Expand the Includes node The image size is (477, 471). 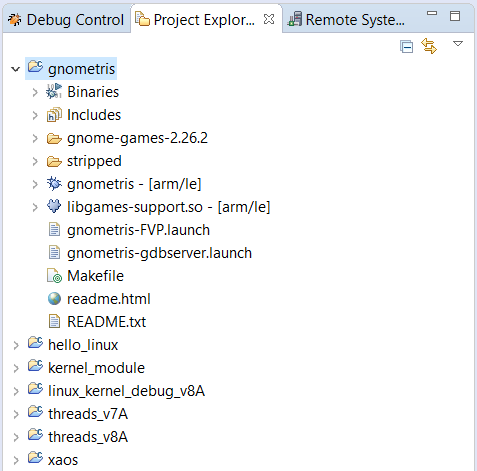tap(35, 115)
